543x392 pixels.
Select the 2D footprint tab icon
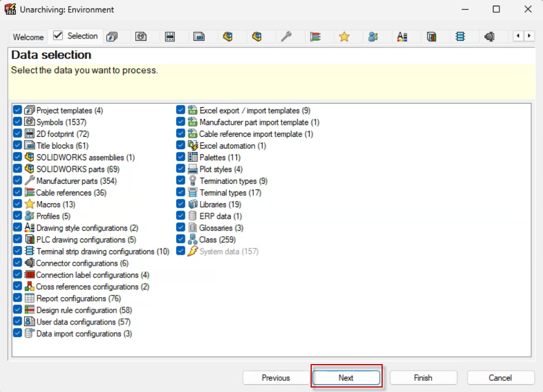coord(170,36)
